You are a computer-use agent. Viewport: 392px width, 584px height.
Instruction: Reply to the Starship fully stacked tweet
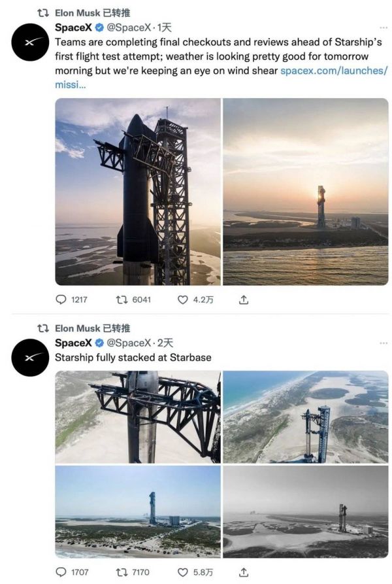tap(61, 572)
